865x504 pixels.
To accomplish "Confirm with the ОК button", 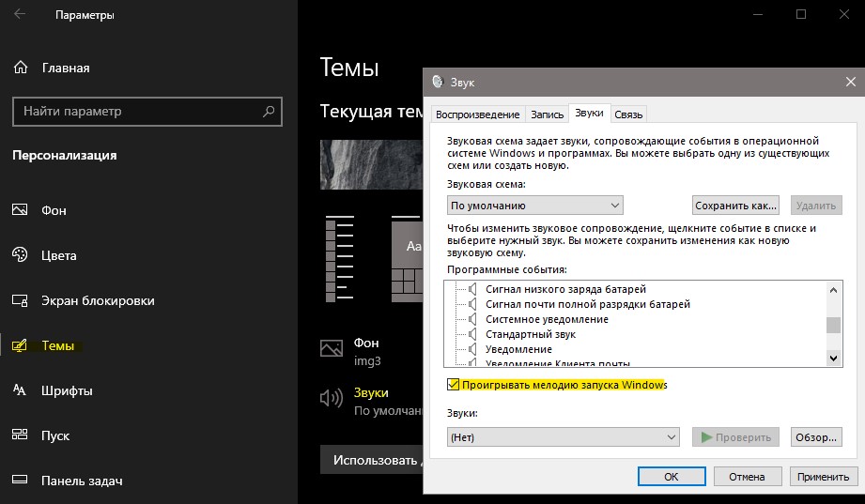I will pyautogui.click(x=672, y=477).
